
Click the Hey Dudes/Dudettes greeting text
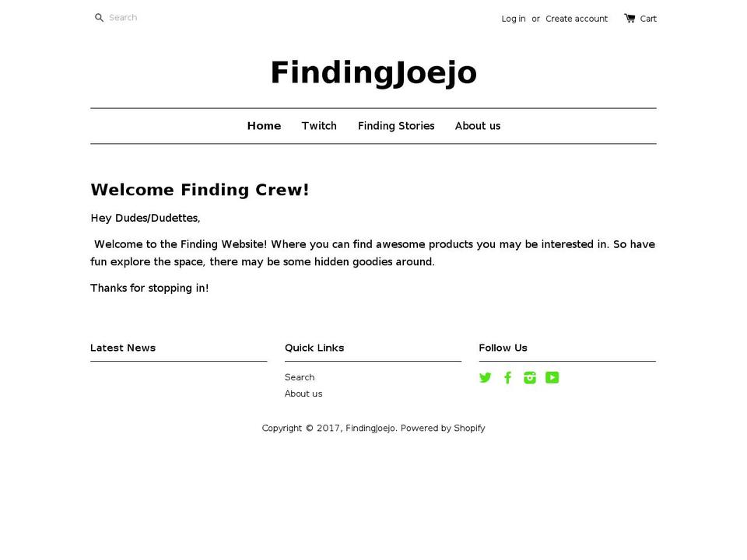[x=146, y=218]
